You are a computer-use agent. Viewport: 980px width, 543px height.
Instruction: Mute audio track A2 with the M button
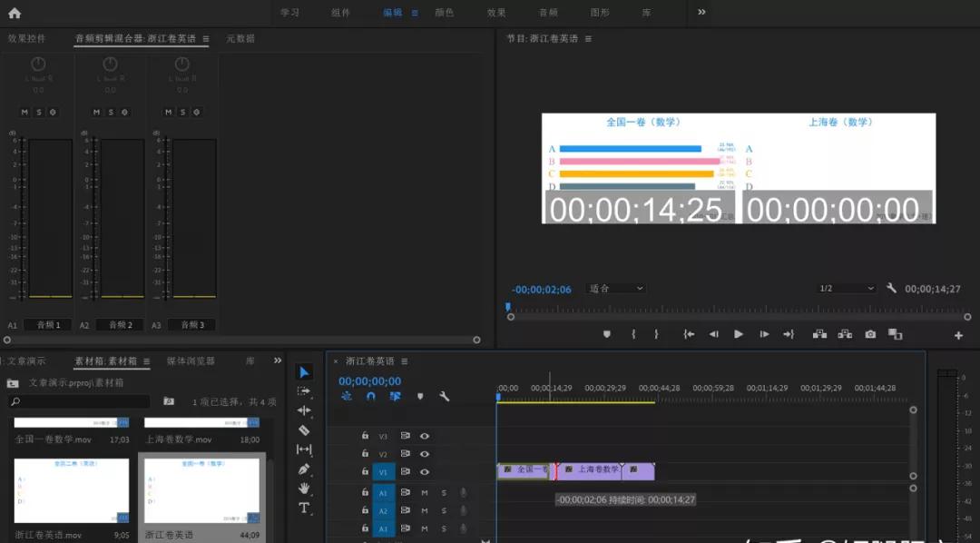[x=425, y=511]
